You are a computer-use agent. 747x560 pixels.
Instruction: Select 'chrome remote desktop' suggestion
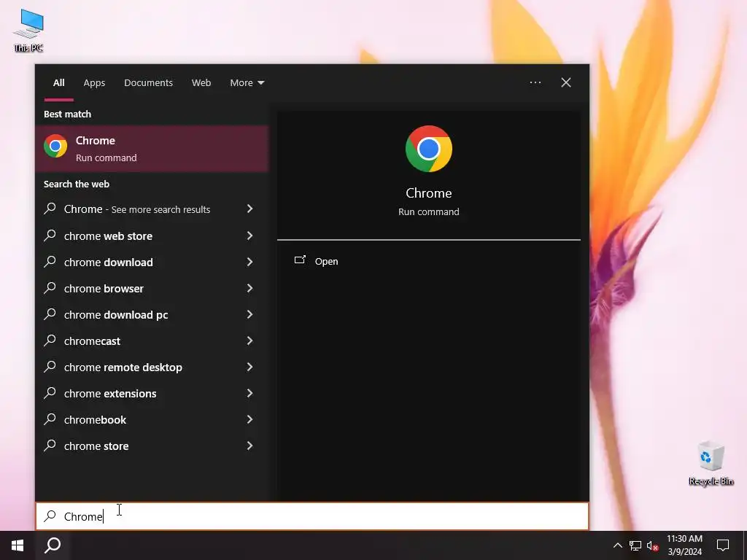pyautogui.click(x=152, y=367)
